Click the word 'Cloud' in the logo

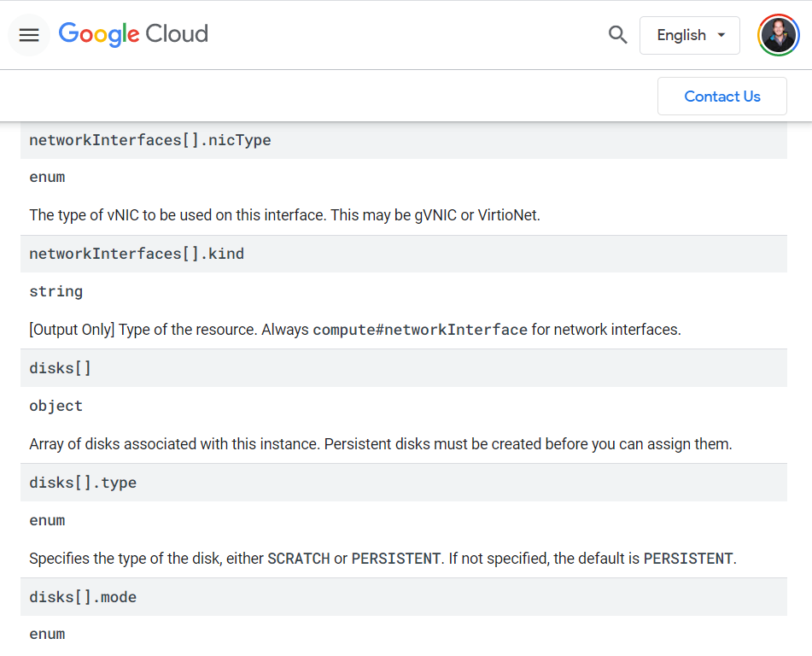177,33
